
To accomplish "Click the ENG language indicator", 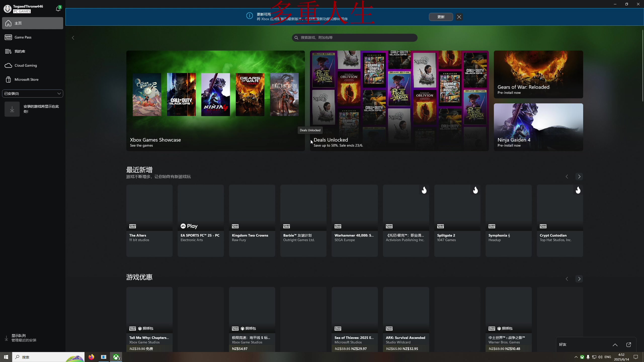I will click(x=608, y=357).
